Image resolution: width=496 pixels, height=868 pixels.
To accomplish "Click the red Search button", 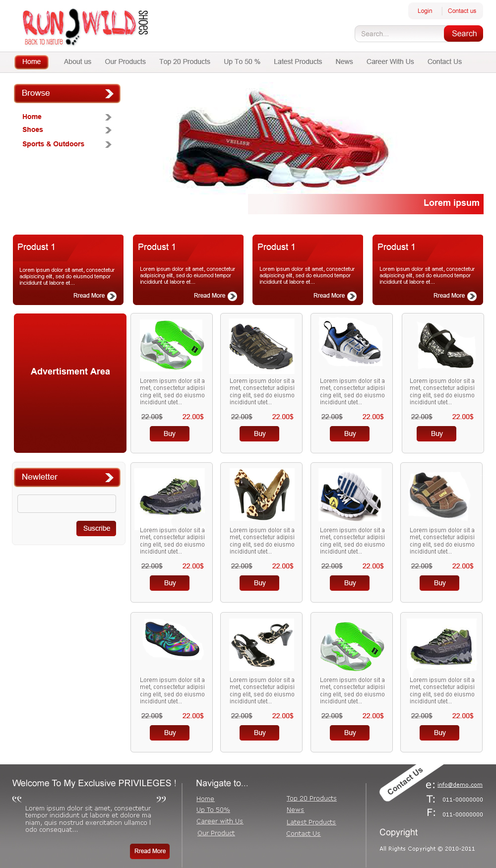I will [464, 34].
